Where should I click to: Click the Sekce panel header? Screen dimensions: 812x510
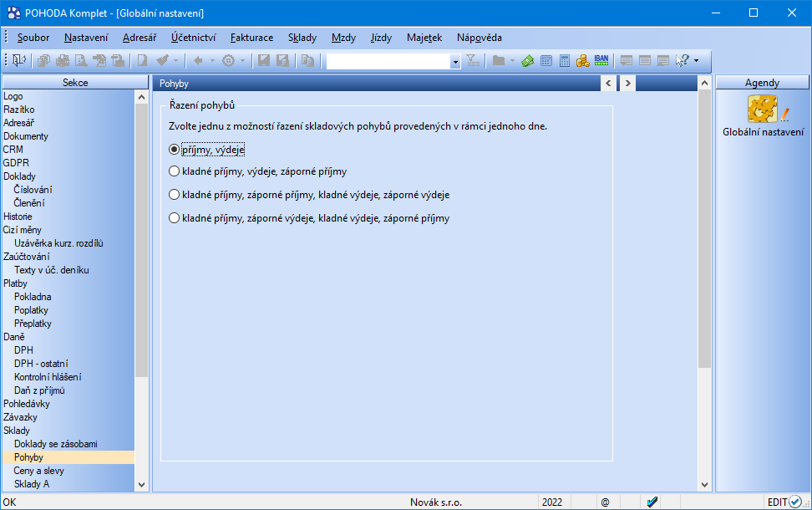click(x=76, y=83)
